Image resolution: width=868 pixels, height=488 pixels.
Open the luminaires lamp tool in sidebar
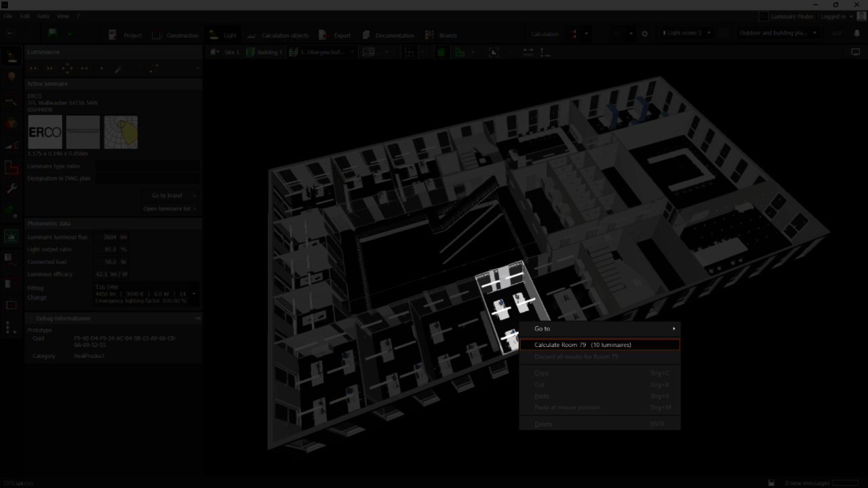point(12,57)
